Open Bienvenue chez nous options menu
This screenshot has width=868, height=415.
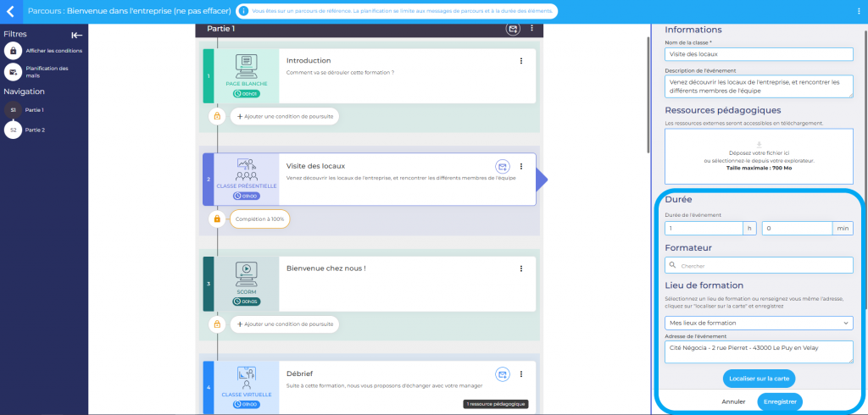pyautogui.click(x=520, y=268)
